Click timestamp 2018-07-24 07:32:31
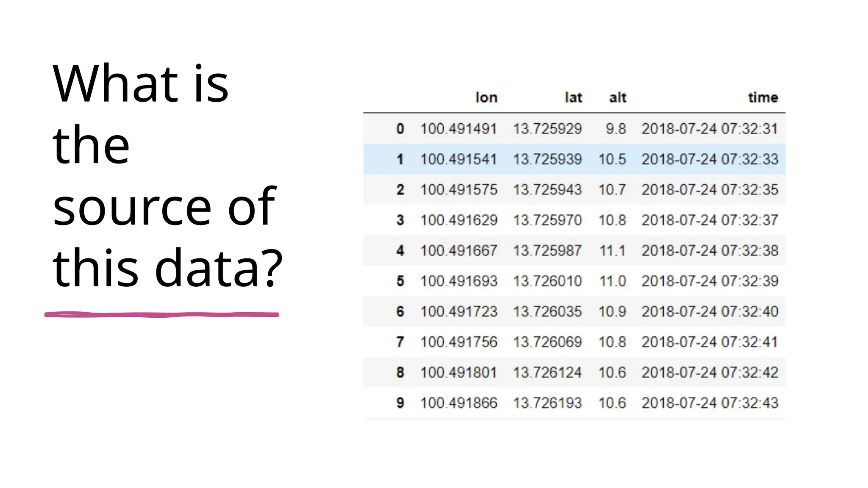 (x=710, y=128)
